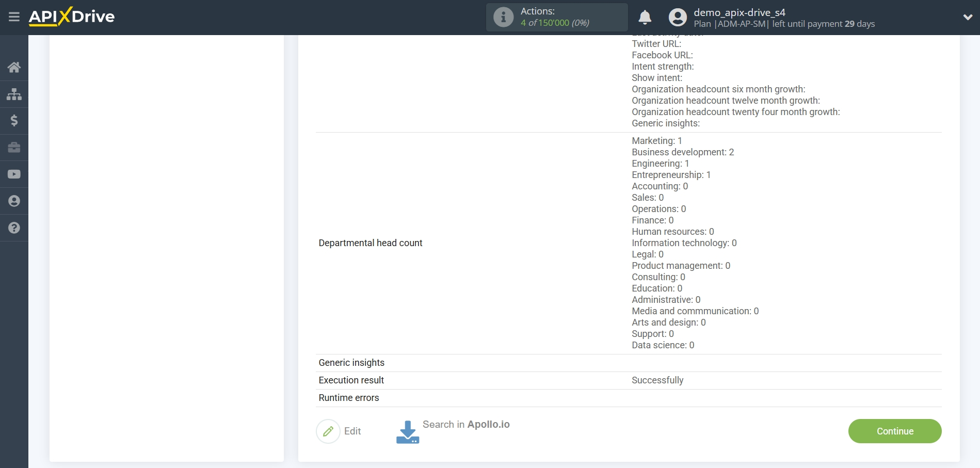
Task: Click the ApixDrive logo
Action: click(72, 17)
